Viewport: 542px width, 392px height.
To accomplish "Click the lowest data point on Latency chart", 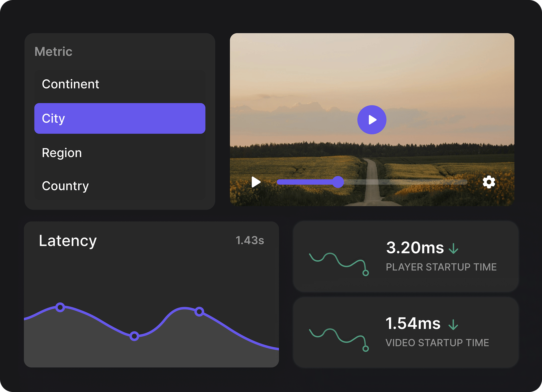I will [x=134, y=336].
